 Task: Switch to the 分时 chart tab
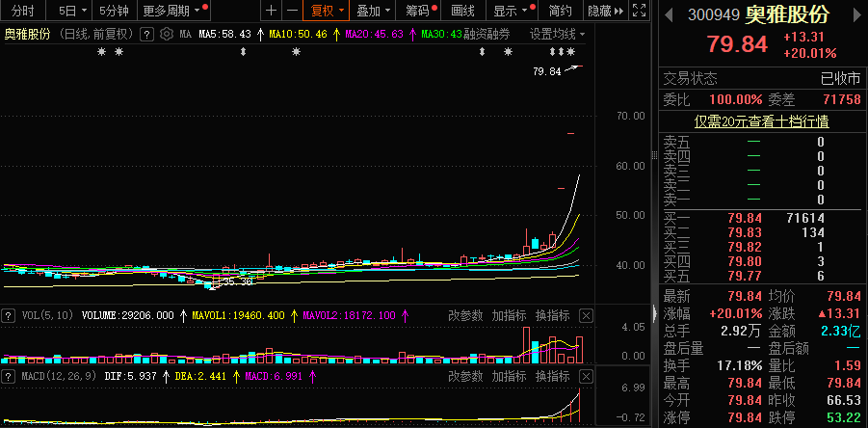[21, 11]
